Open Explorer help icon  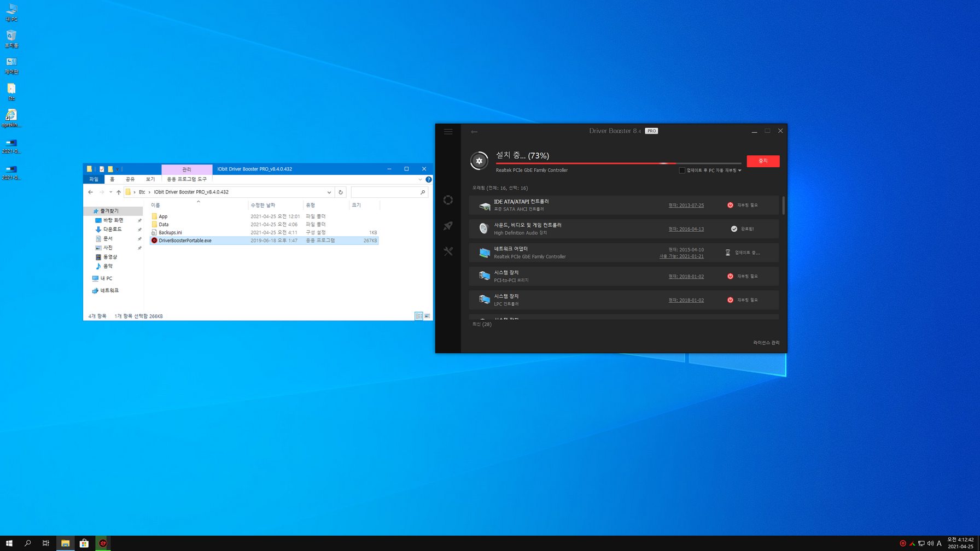tap(429, 179)
